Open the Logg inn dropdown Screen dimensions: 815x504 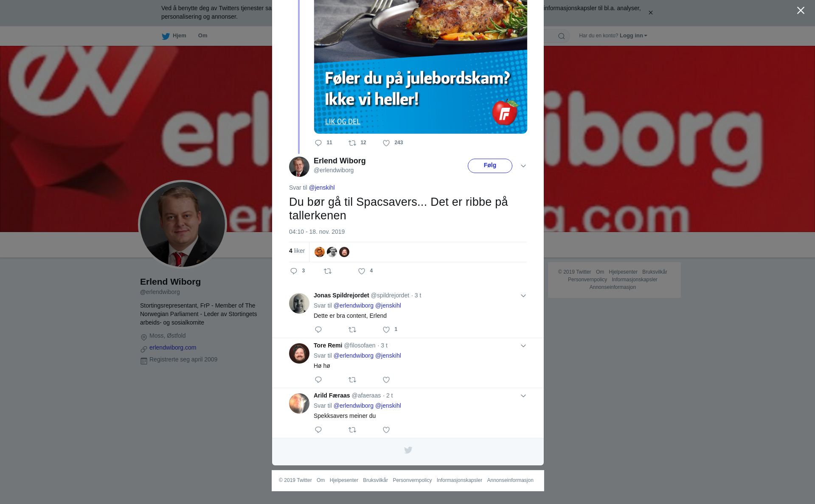click(x=633, y=36)
